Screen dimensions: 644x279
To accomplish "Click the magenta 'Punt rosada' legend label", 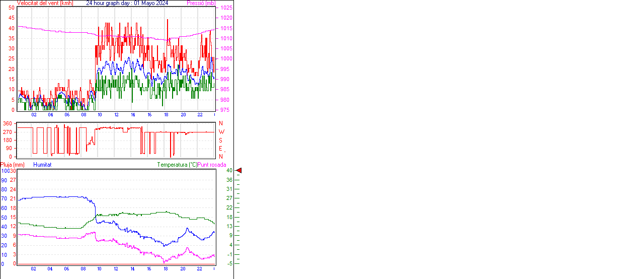I will pyautogui.click(x=212, y=165).
